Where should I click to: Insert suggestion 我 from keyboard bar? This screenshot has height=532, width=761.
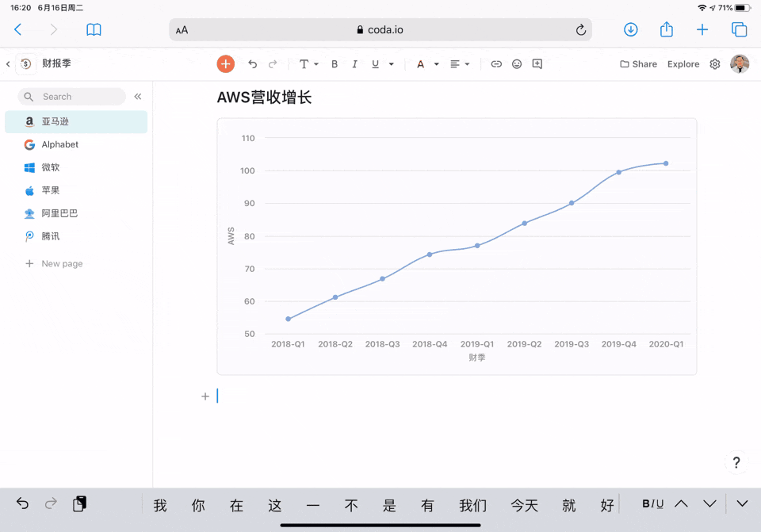tap(160, 505)
